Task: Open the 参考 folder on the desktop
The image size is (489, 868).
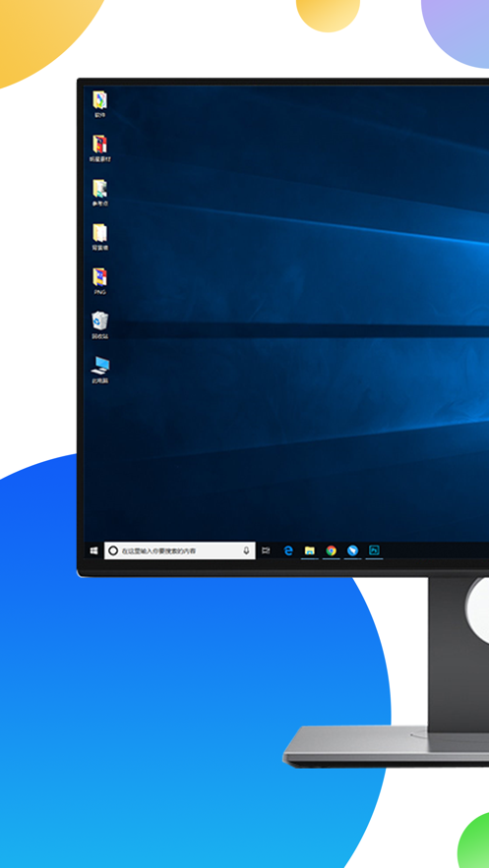Action: point(99,193)
